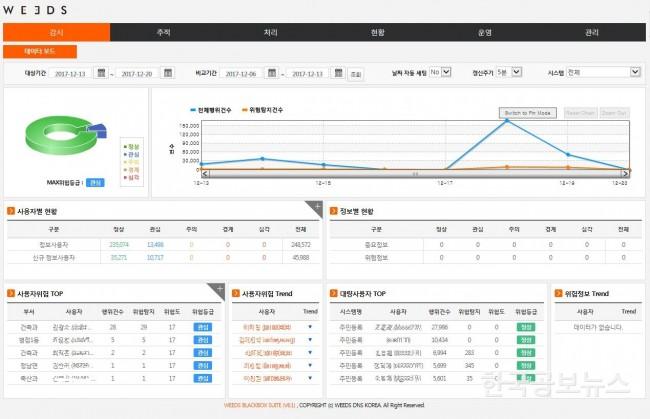Image resolution: width=650 pixels, height=419 pixels.
Task: Open the 대시보드 orange sub-tab
Action: pos(40,51)
